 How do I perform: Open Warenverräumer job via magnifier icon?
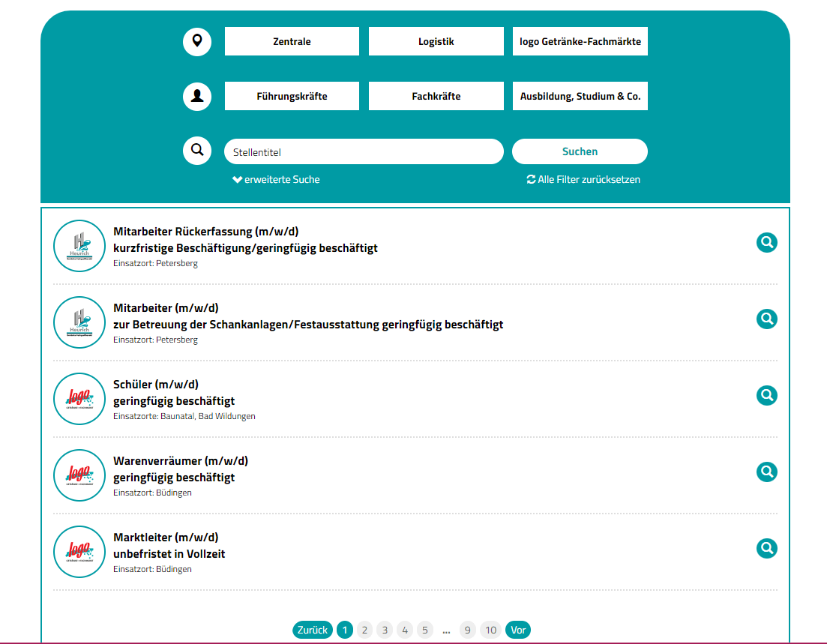766,472
